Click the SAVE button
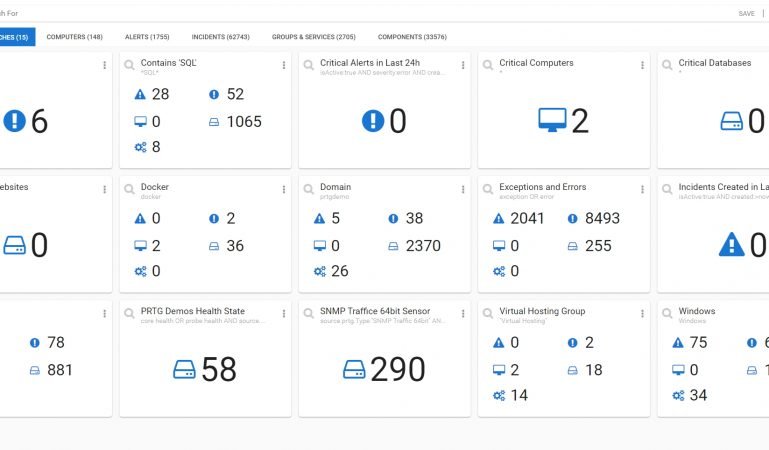 coord(746,14)
